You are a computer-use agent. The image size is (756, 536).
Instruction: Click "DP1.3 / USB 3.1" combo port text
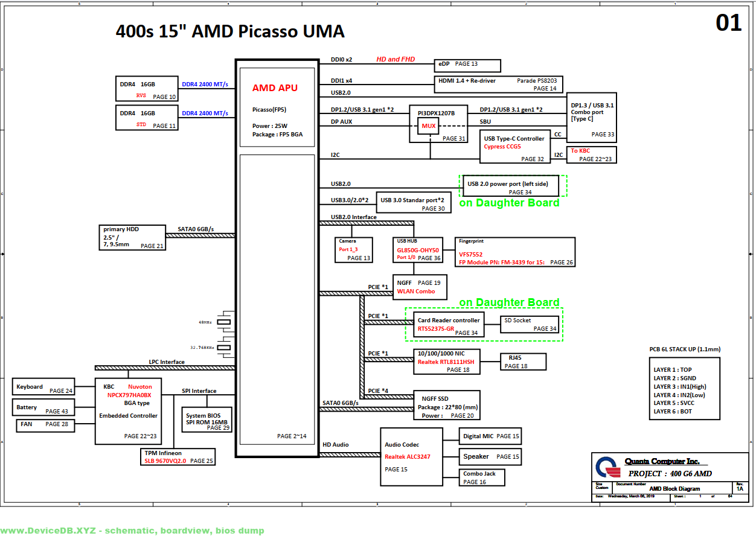click(592, 105)
